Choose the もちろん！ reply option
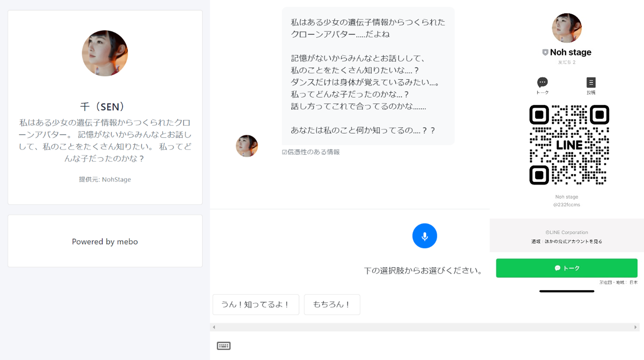The image size is (644, 360). (332, 304)
